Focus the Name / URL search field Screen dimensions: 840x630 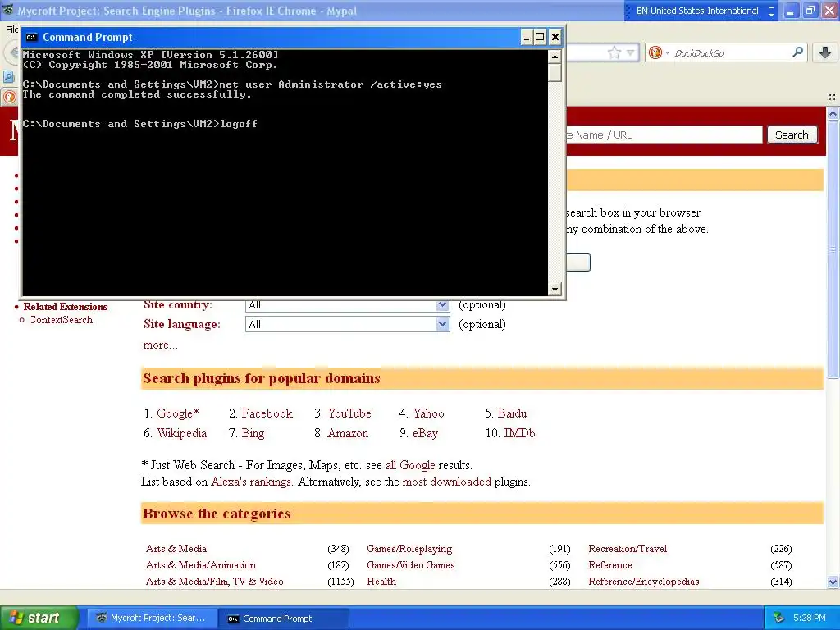(x=664, y=135)
